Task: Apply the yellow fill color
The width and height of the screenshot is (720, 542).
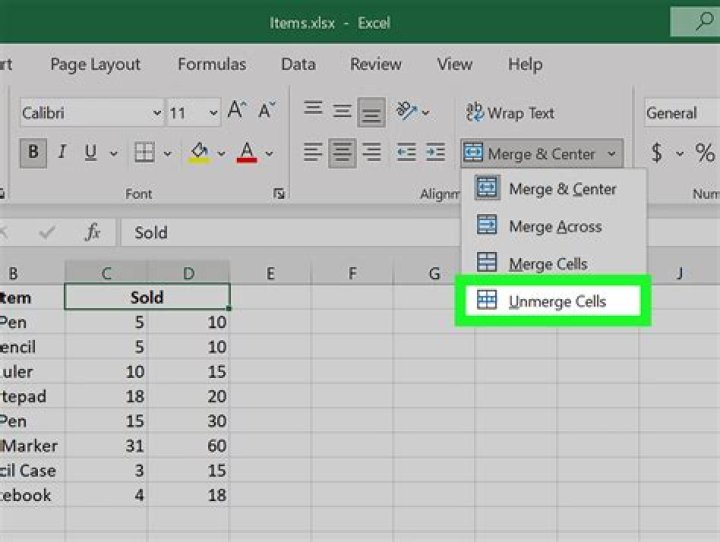Action: (199, 153)
